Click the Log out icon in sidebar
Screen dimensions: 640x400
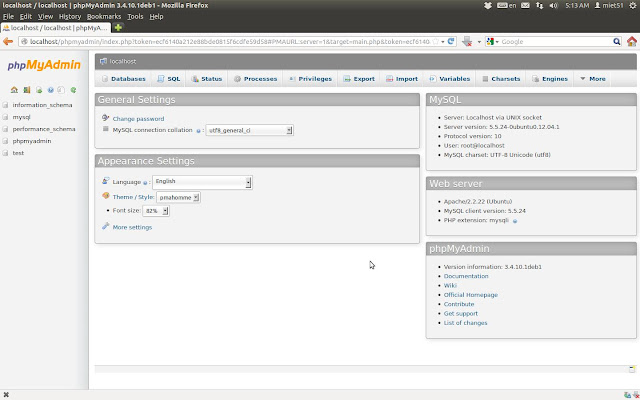[27, 90]
